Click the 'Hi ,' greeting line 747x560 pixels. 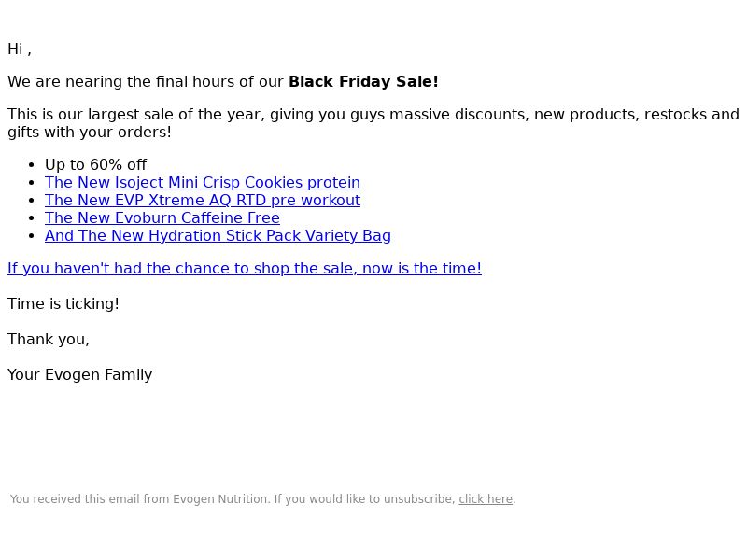pyautogui.click(x=20, y=49)
